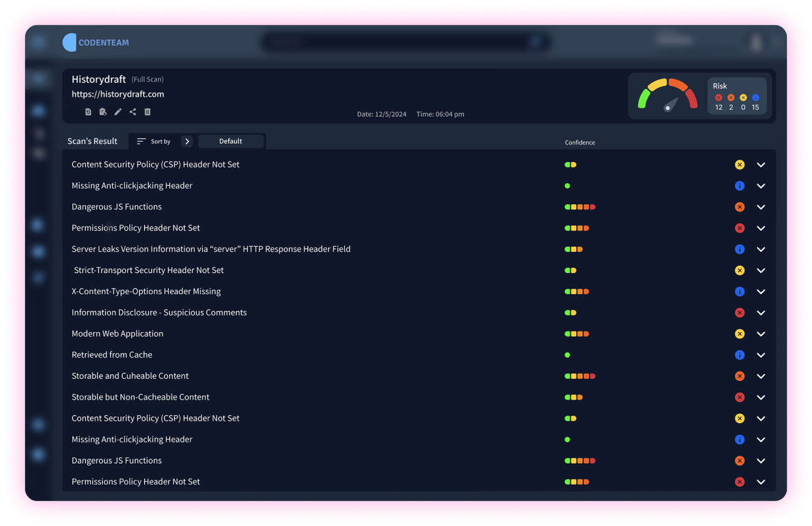Screen dimensions: 812x526
Task: Select Information Disclosure - Suspicious Comments finding
Action: point(159,313)
